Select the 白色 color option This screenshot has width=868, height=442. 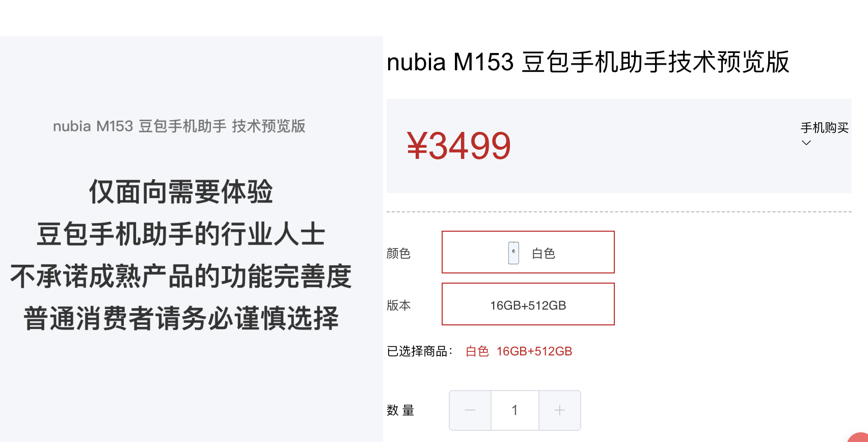[x=528, y=252]
